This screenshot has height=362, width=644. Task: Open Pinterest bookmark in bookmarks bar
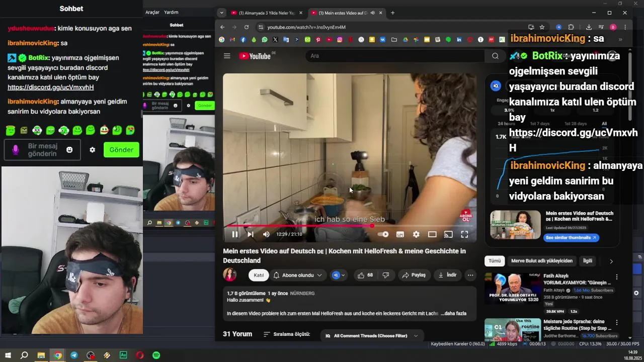point(318,39)
